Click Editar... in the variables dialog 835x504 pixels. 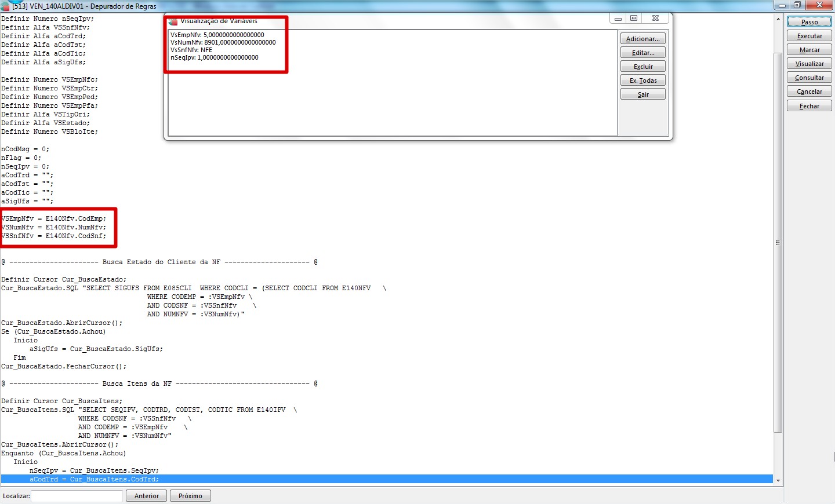(x=642, y=53)
